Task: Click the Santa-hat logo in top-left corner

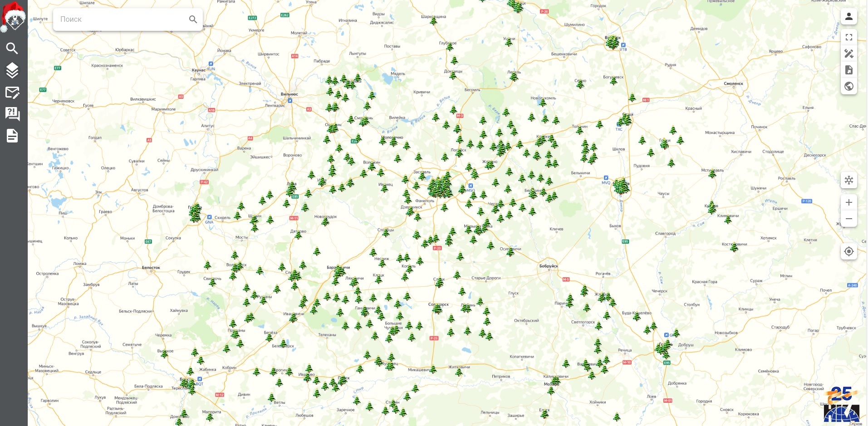Action: click(x=14, y=17)
